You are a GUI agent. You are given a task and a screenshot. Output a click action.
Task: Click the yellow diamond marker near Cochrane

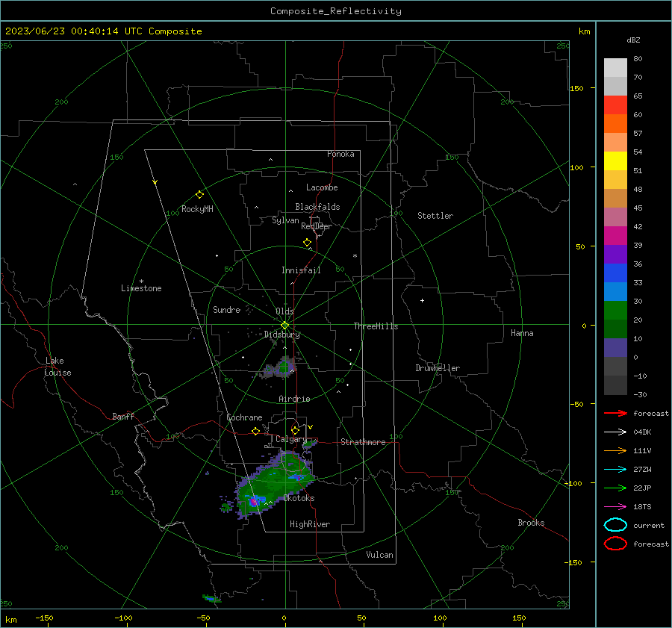(256, 431)
